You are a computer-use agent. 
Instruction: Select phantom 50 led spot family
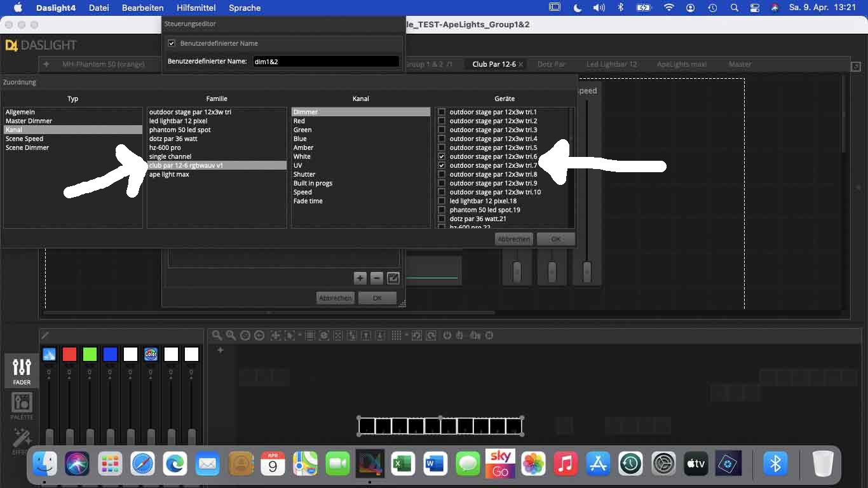217,130
